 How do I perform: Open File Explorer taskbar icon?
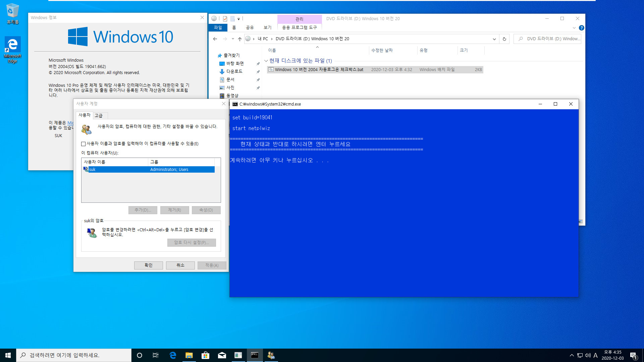(189, 355)
